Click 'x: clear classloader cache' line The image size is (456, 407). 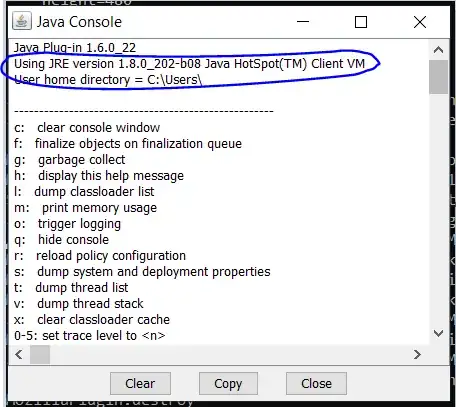(92, 320)
